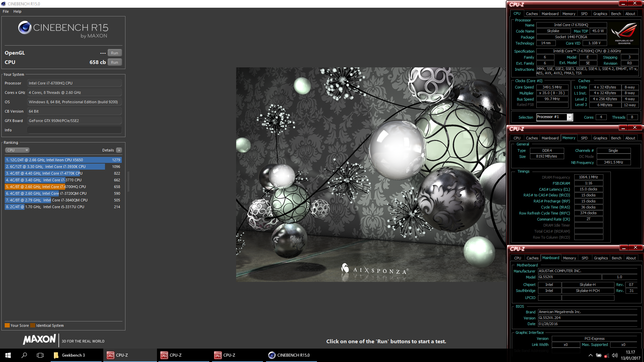Image resolution: width=644 pixels, height=362 pixels.
Task: Open the Task View icon
Action: (40, 355)
